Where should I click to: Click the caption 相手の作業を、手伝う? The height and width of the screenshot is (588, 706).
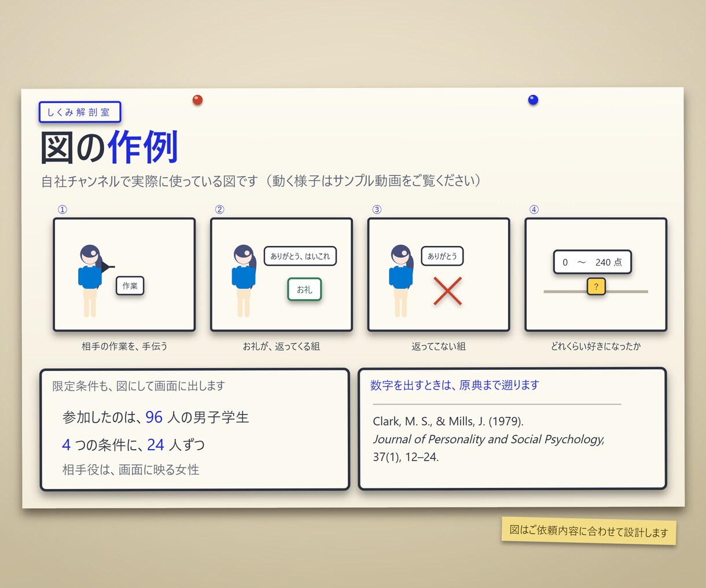[124, 346]
